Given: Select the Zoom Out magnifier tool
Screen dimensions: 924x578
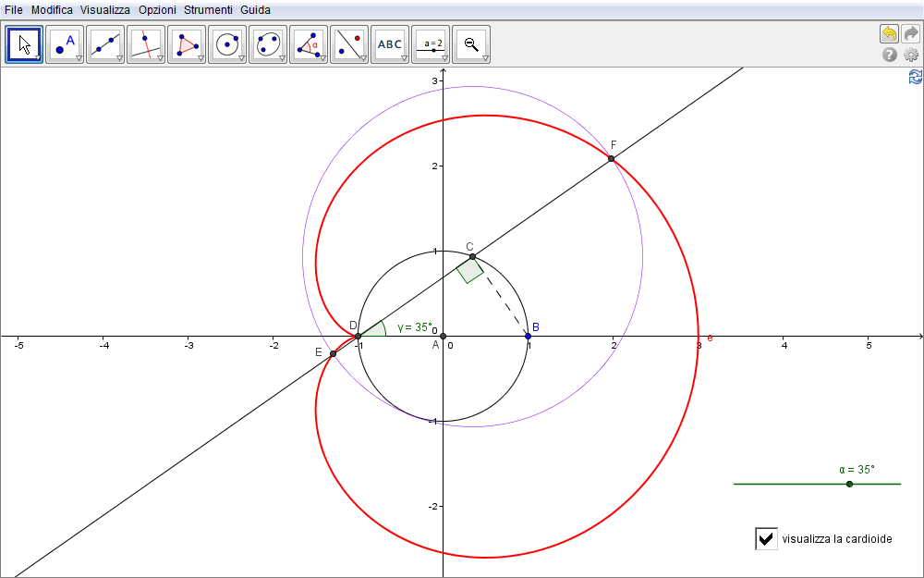Looking at the screenshot, I should 471,44.
